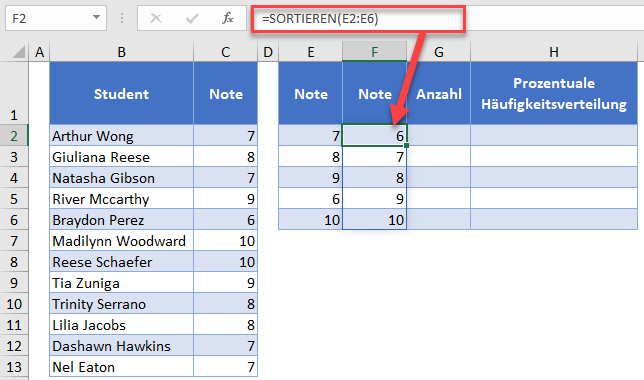Click the Select All corner triangle

click(18, 52)
